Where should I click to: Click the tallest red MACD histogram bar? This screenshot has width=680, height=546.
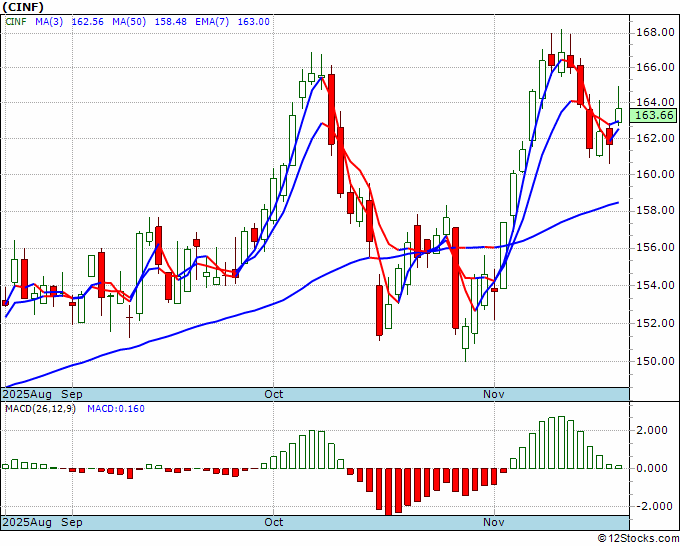(x=389, y=492)
